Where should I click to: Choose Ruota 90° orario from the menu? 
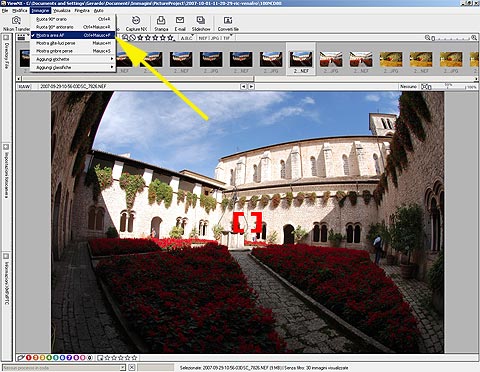click(73, 19)
